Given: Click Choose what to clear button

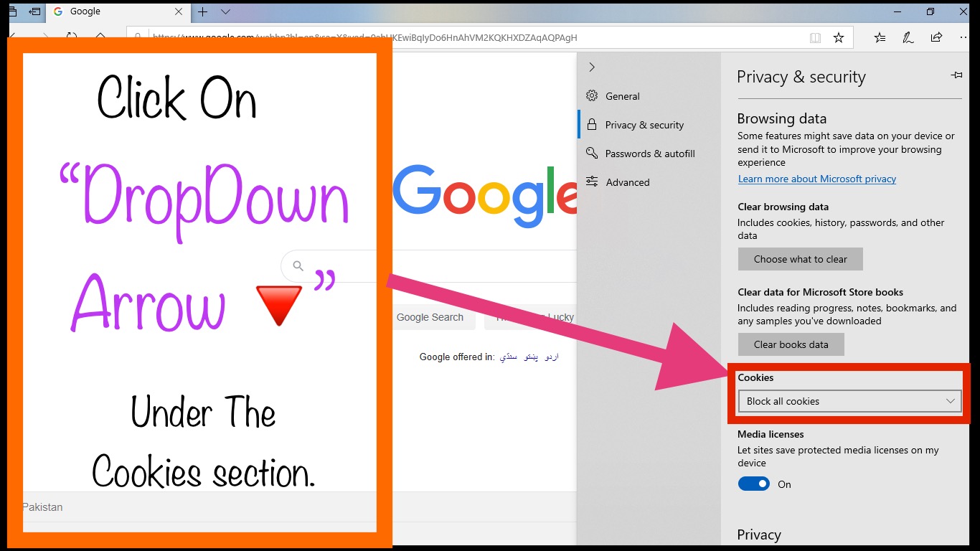Looking at the screenshot, I should click(801, 259).
